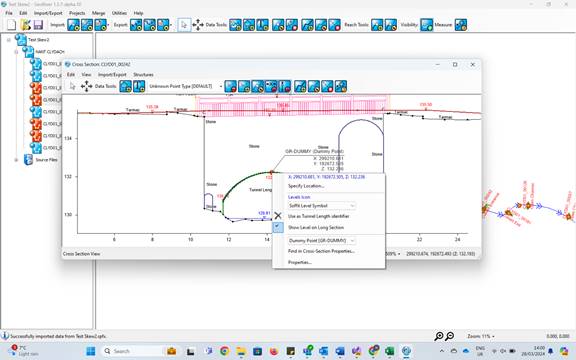Select the NANT CLYDACH tree item
Image resolution: width=576 pixels, height=360 pixels.
tap(50, 52)
